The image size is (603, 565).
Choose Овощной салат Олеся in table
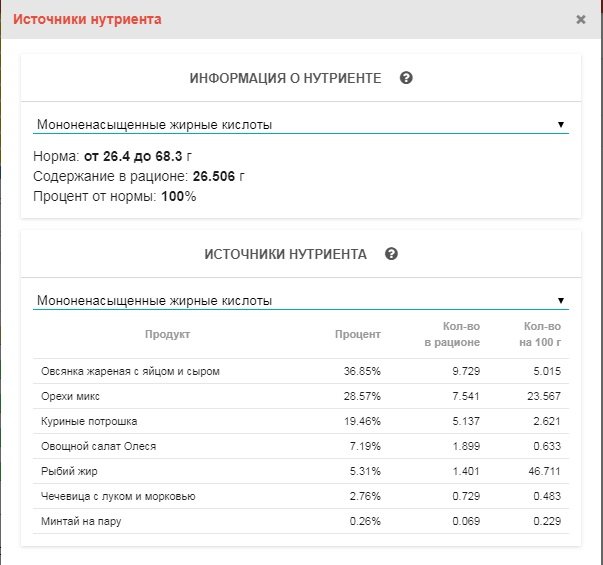click(x=98, y=446)
